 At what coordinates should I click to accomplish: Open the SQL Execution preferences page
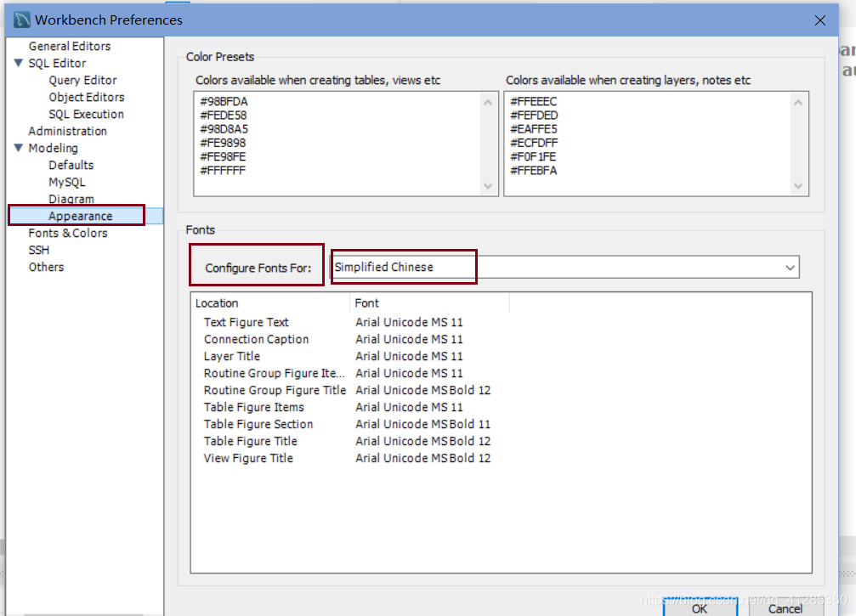point(86,114)
